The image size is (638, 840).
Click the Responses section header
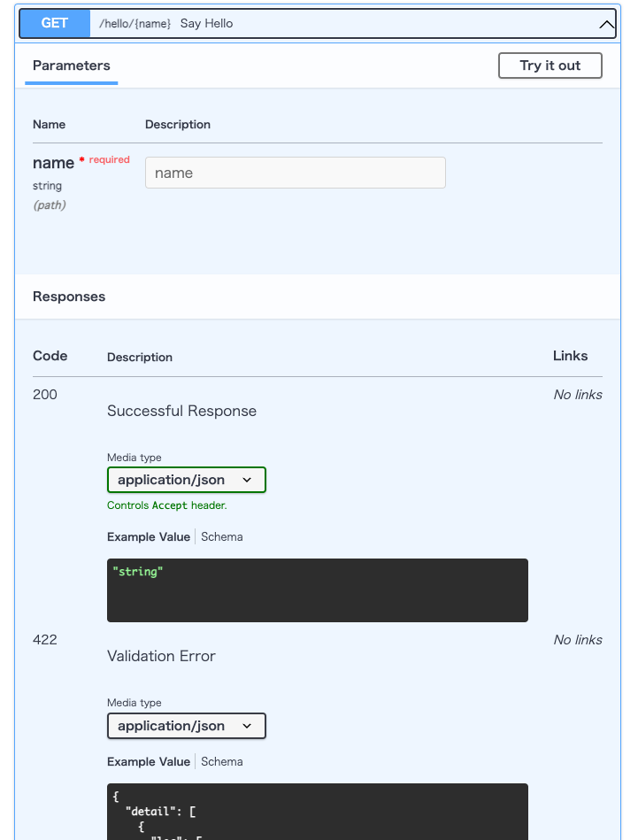pos(69,297)
